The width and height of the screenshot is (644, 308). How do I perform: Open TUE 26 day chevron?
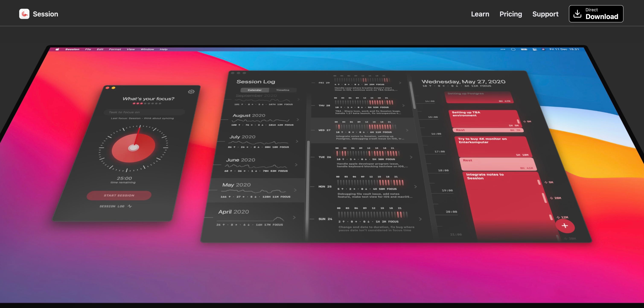[411, 157]
